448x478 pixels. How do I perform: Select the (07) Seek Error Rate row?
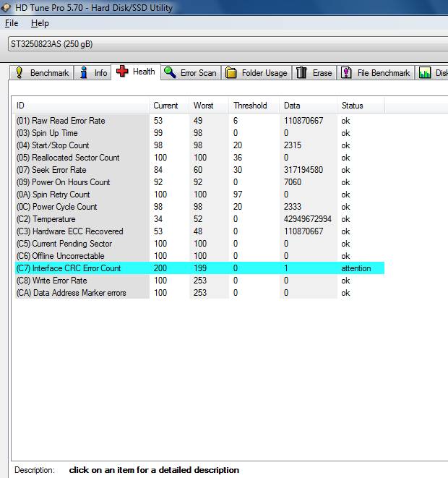[199, 170]
